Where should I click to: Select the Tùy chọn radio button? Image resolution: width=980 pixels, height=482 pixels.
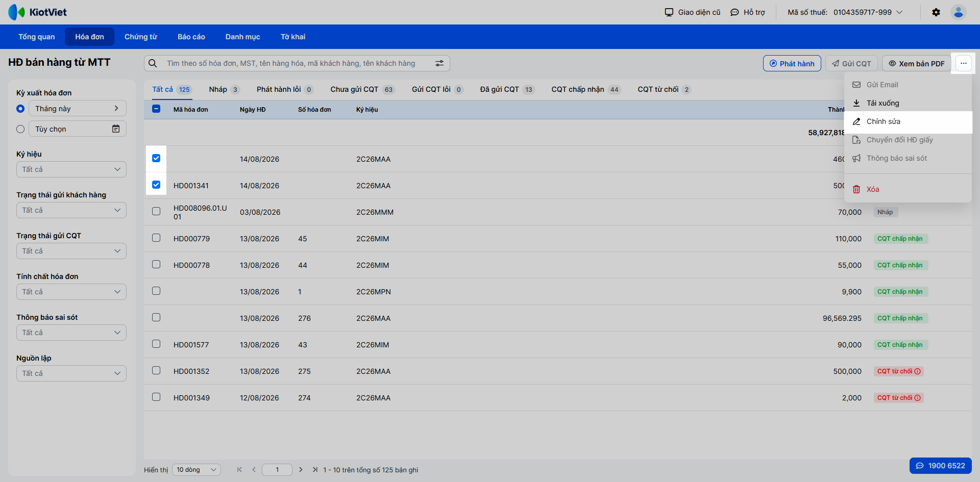coord(20,129)
